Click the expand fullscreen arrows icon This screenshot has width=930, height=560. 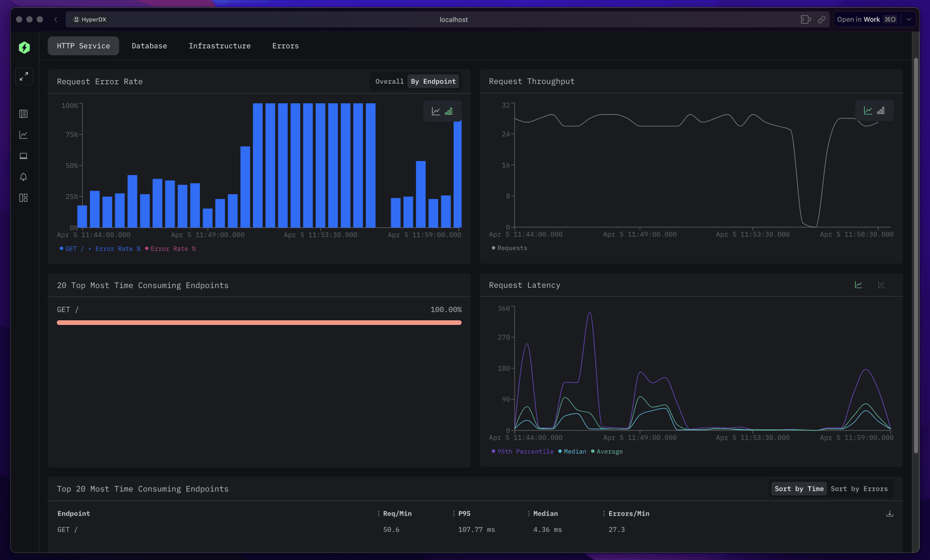[24, 76]
